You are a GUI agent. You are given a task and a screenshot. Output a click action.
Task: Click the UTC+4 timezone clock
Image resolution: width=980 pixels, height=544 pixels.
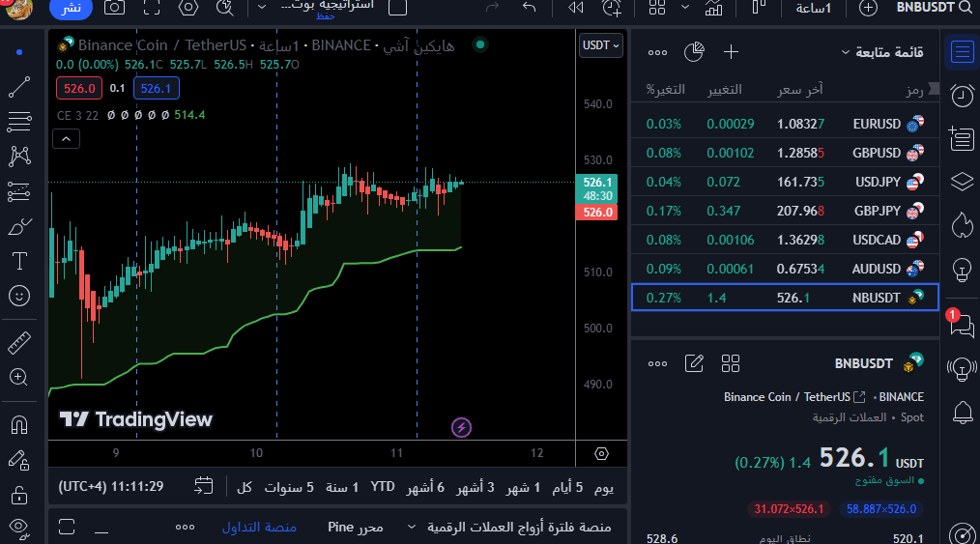(110, 487)
